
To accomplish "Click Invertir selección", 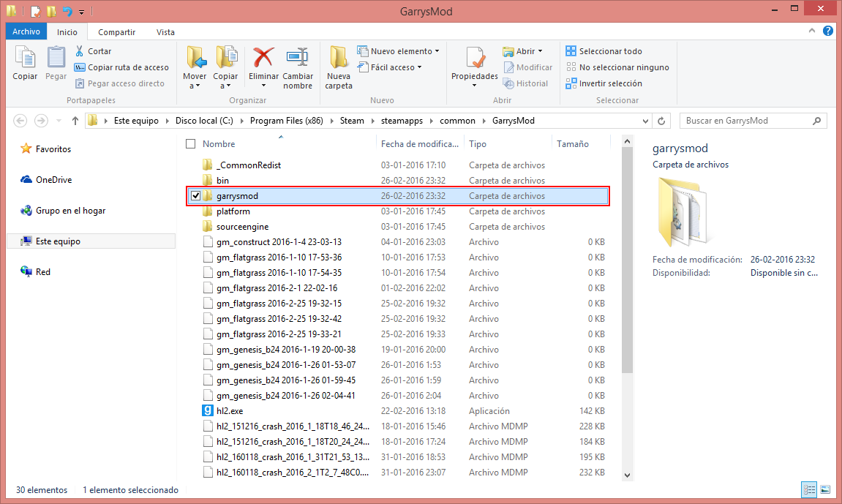I will coord(604,83).
